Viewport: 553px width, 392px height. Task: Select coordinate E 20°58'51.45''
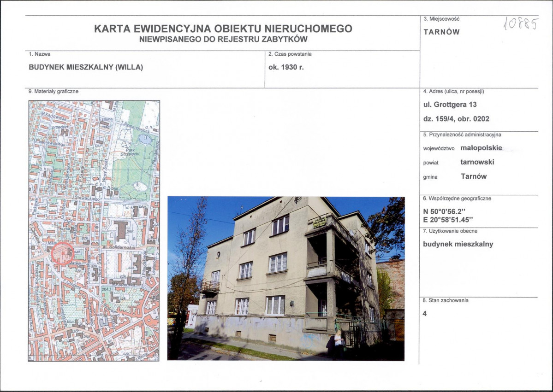(x=447, y=219)
